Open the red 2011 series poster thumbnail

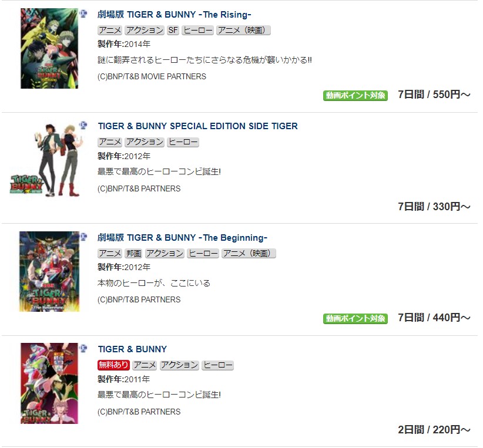coord(49,383)
